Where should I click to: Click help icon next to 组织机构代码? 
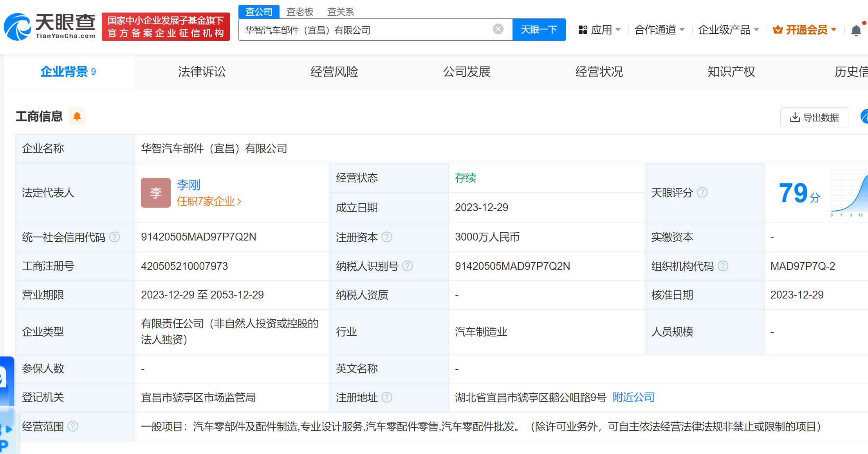[723, 266]
